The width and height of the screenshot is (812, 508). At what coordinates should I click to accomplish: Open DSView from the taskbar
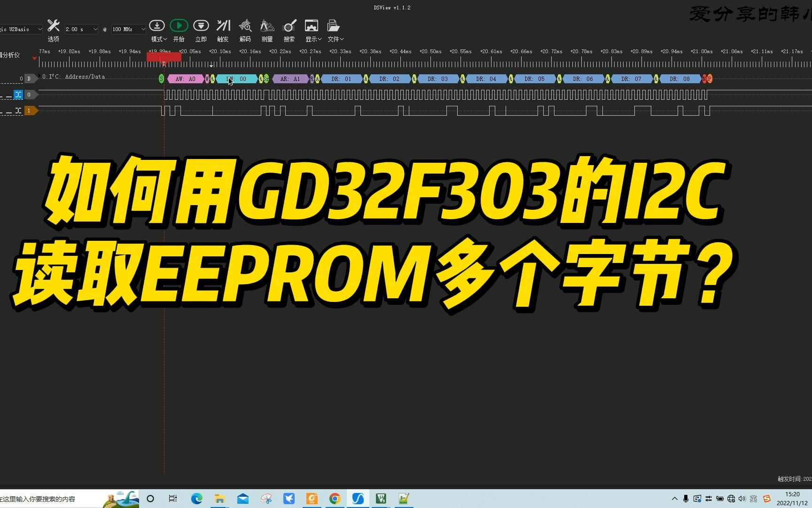point(358,499)
